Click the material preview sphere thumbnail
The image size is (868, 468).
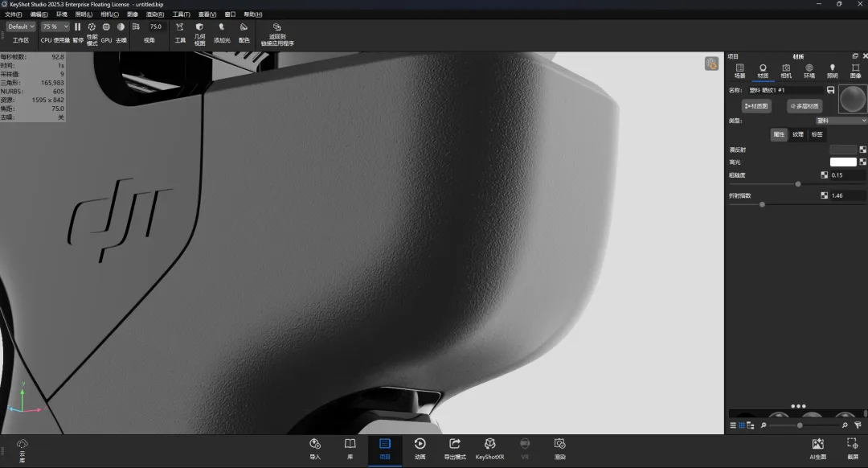[x=853, y=99]
